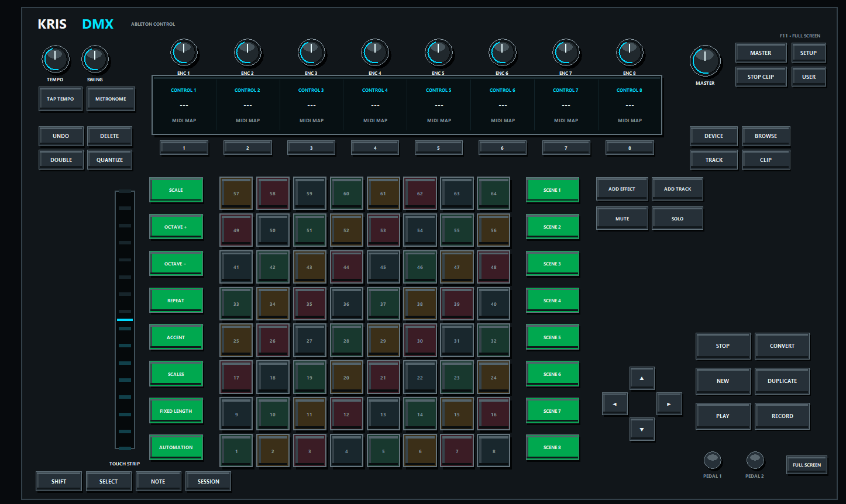Viewport: 846px width, 504px height.
Task: Click the left arrow navigation button
Action: [x=615, y=404]
